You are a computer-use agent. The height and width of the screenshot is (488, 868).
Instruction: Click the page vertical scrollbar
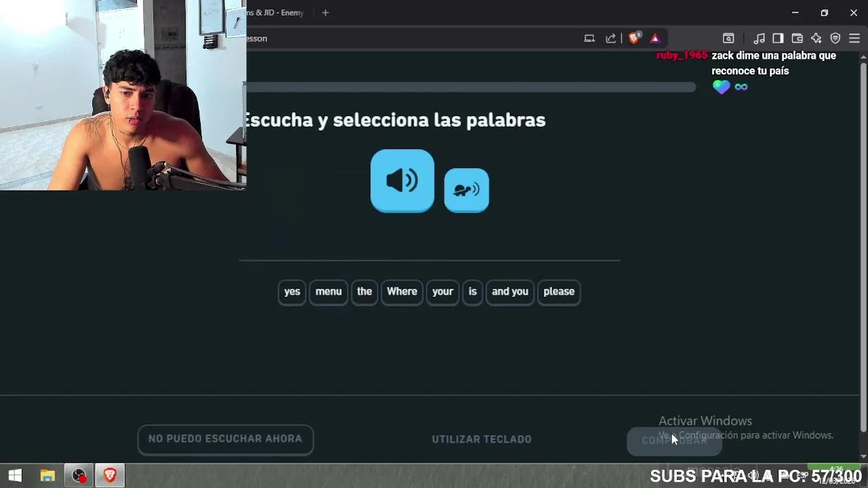click(x=863, y=248)
